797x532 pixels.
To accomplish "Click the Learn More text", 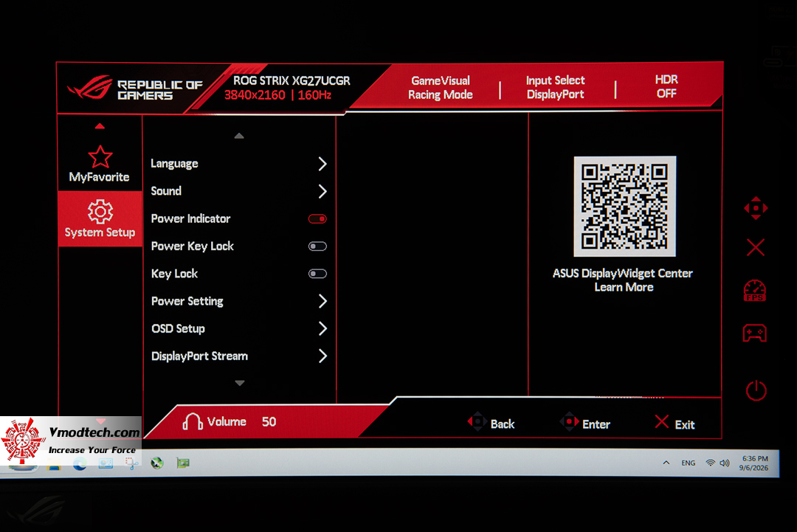I will click(624, 287).
